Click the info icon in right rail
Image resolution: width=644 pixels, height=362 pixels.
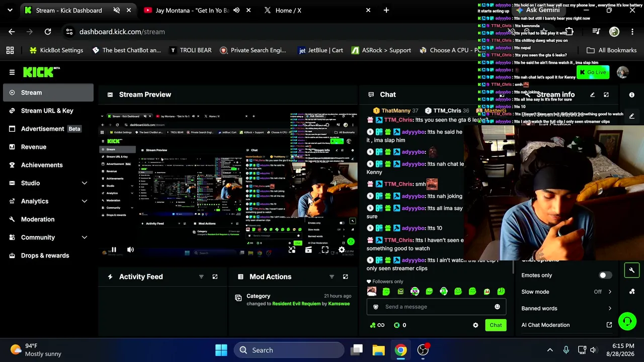pyautogui.click(x=632, y=95)
